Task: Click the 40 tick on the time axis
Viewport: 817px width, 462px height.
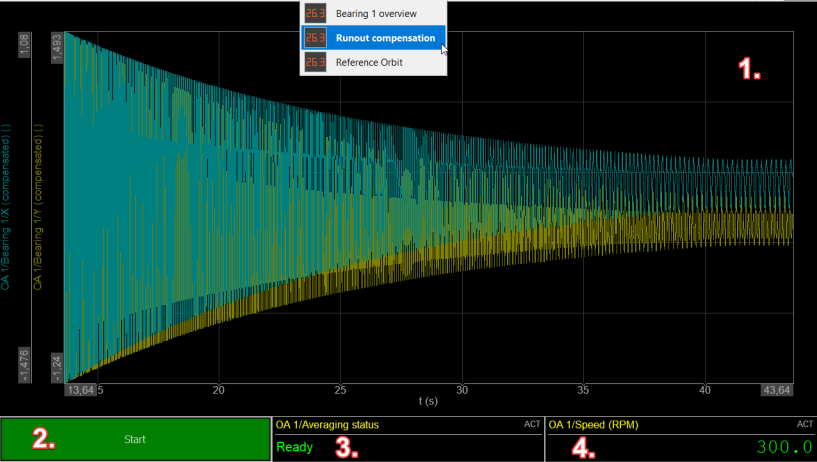Action: [704, 390]
